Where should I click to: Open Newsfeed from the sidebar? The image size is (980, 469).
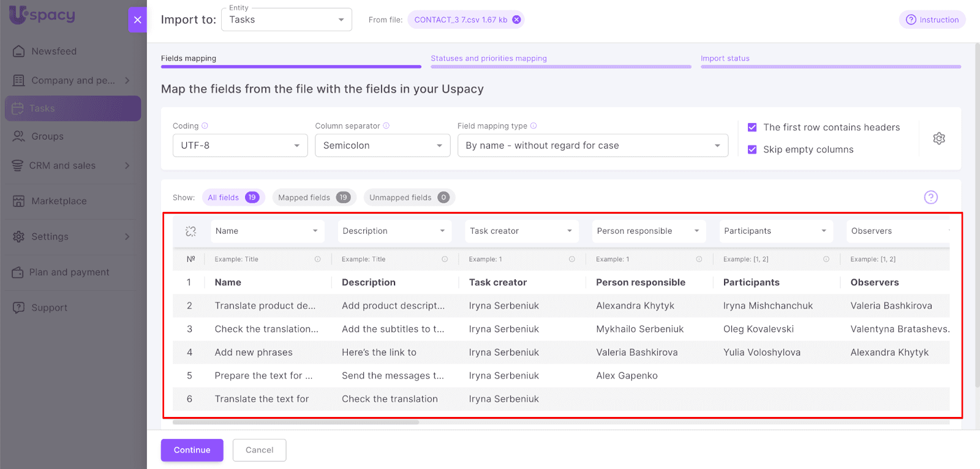pyautogui.click(x=54, y=51)
